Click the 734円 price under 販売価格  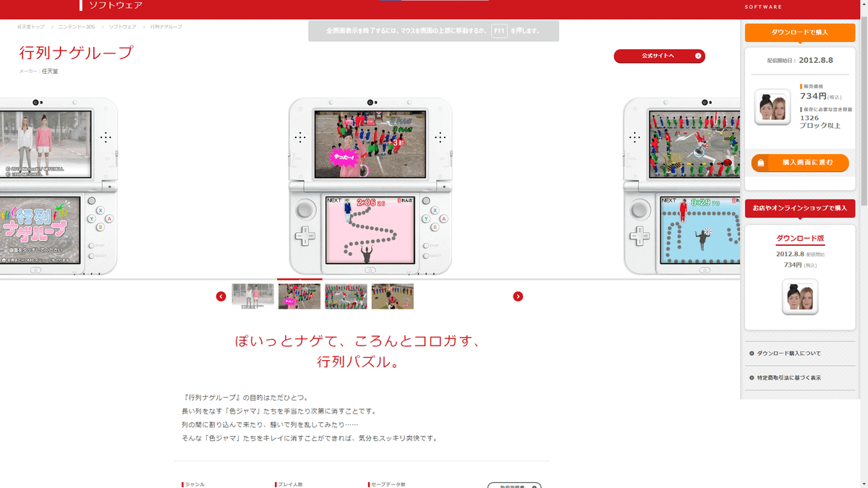click(x=813, y=96)
